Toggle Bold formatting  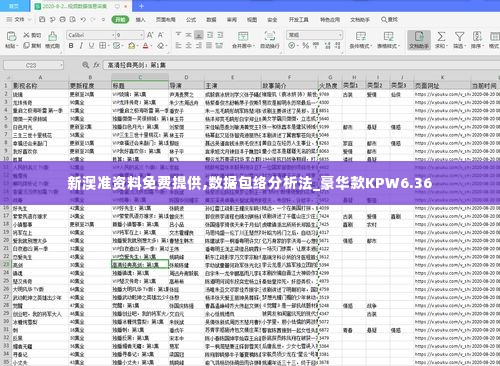[71, 46]
